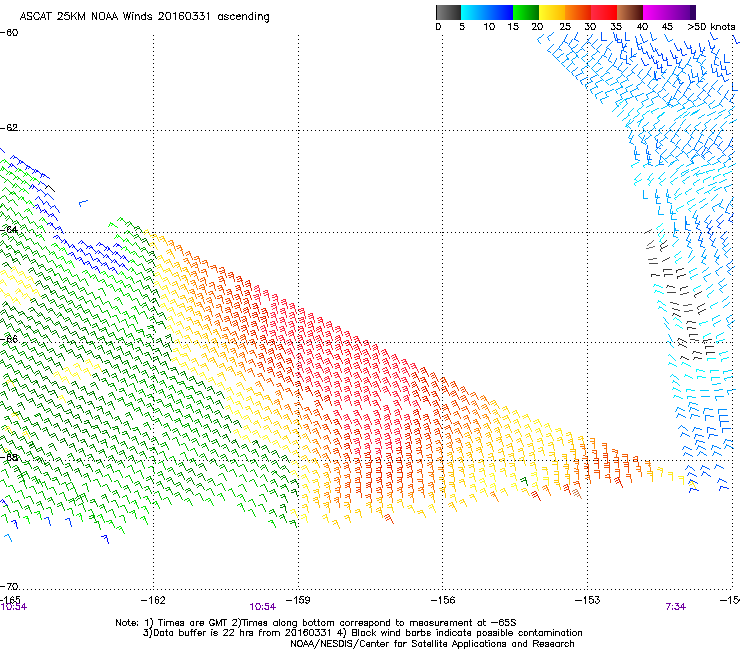Click the note 'Data buffer is 22 hrs' line
This screenshot has height=650, width=740.
[362, 633]
